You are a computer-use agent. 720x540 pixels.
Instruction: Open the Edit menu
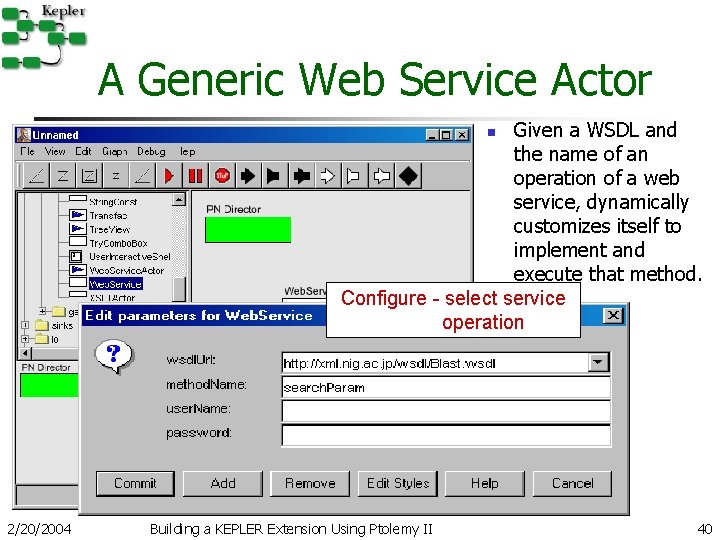tap(83, 151)
